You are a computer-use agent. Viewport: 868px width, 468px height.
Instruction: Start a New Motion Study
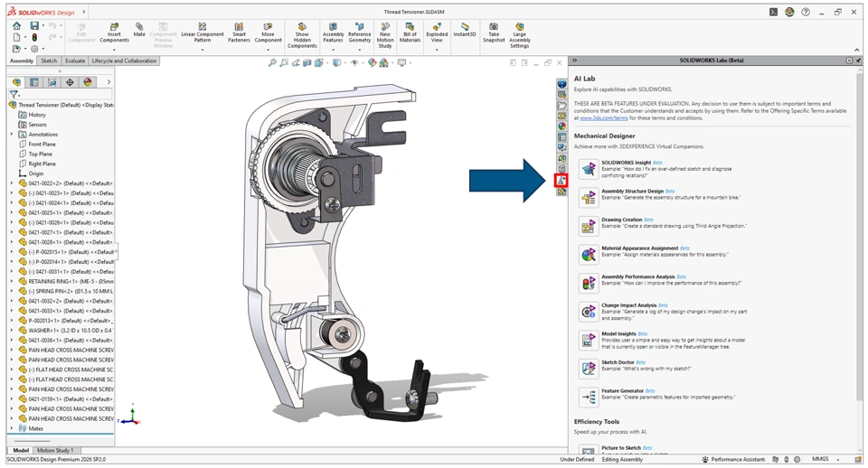coord(385,35)
